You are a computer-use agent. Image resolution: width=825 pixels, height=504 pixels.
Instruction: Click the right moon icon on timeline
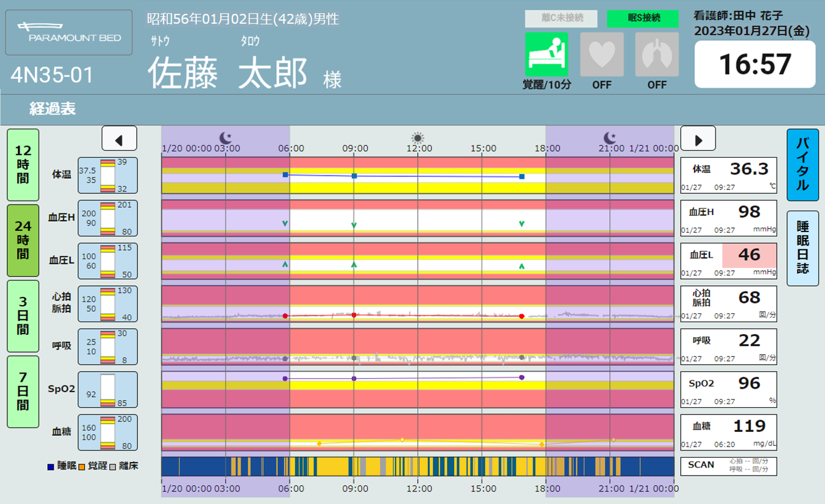609,138
